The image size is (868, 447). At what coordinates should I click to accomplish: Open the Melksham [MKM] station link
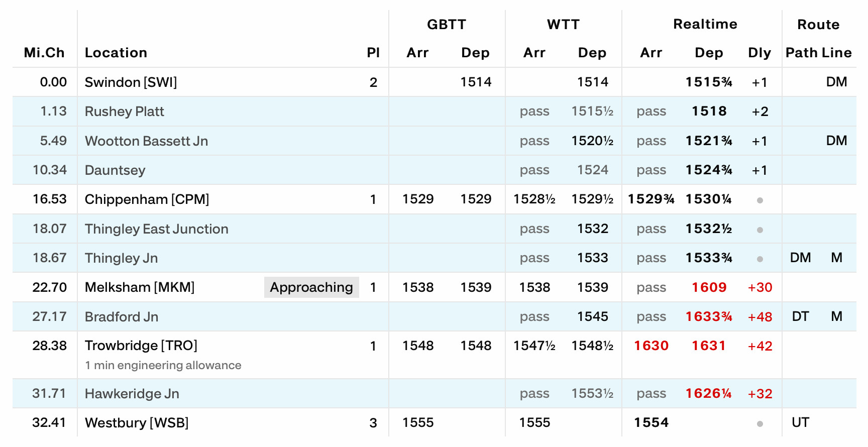tap(139, 287)
